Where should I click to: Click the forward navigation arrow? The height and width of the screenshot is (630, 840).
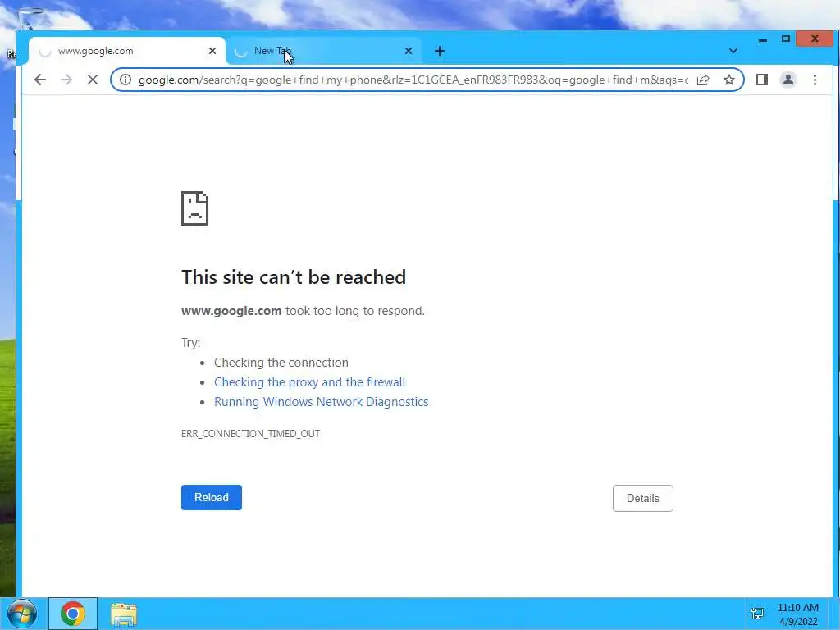point(66,80)
